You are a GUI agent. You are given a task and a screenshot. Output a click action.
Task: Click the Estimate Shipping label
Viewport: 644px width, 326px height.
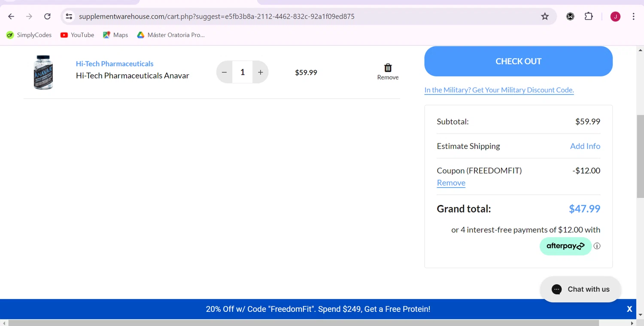point(468,146)
